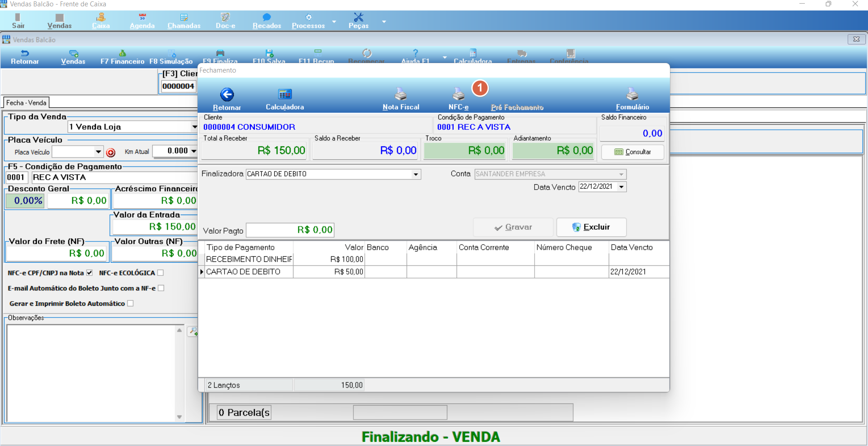Click the Valor da Entrada field
Image resolution: width=868 pixels, height=446 pixels.
155,226
